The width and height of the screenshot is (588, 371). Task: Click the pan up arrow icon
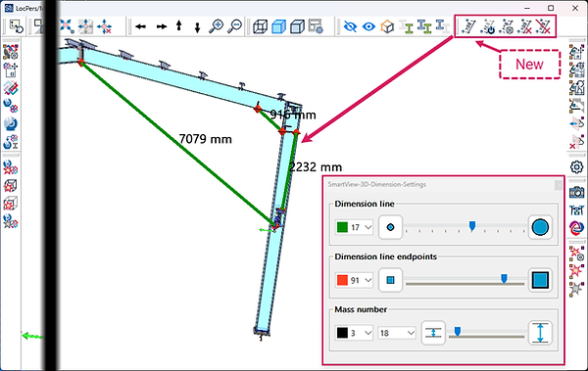pyautogui.click(x=179, y=25)
